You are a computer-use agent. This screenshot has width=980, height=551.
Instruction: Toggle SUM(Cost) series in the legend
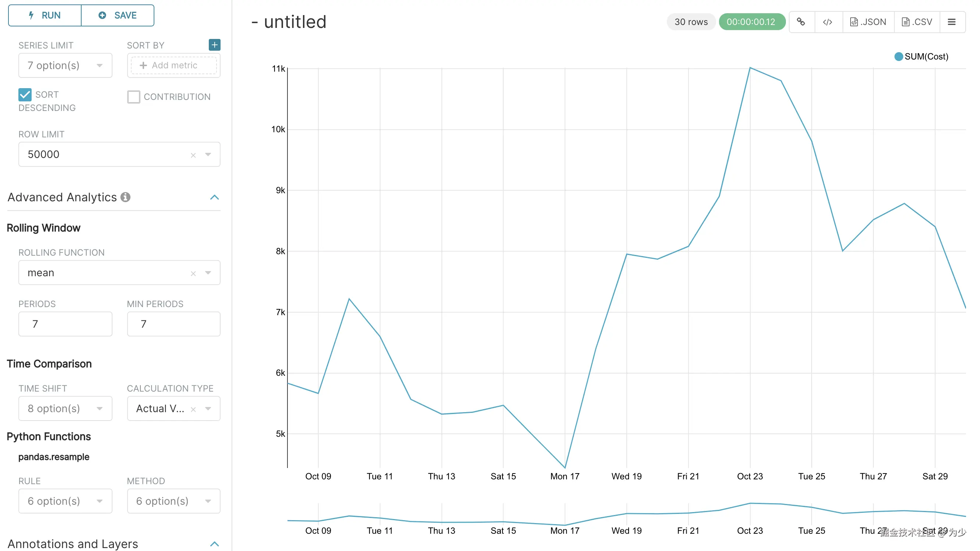coord(921,57)
